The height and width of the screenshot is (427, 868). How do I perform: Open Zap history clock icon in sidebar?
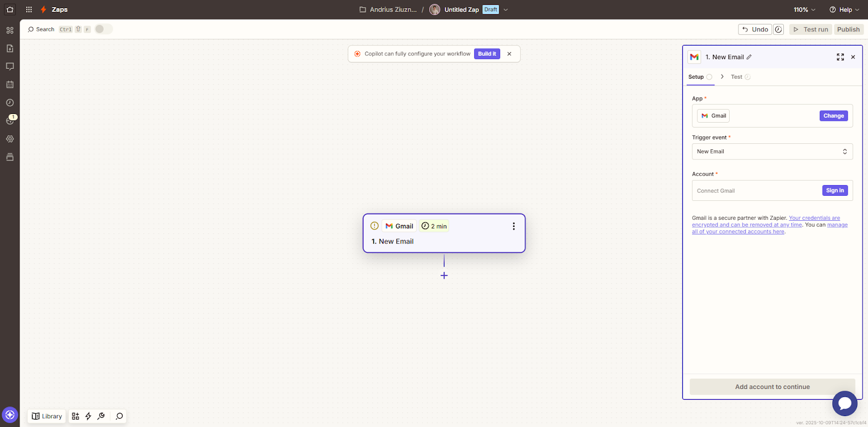pyautogui.click(x=10, y=103)
